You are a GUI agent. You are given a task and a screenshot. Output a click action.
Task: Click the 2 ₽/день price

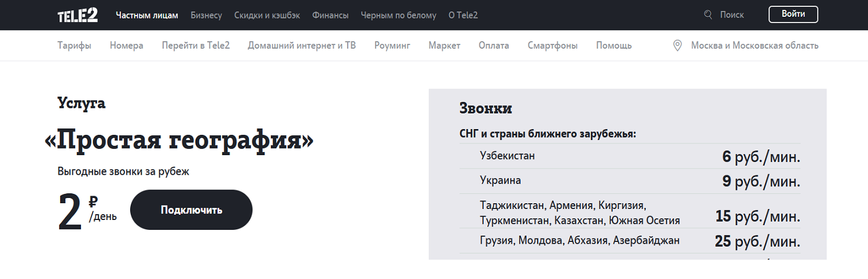tap(87, 211)
